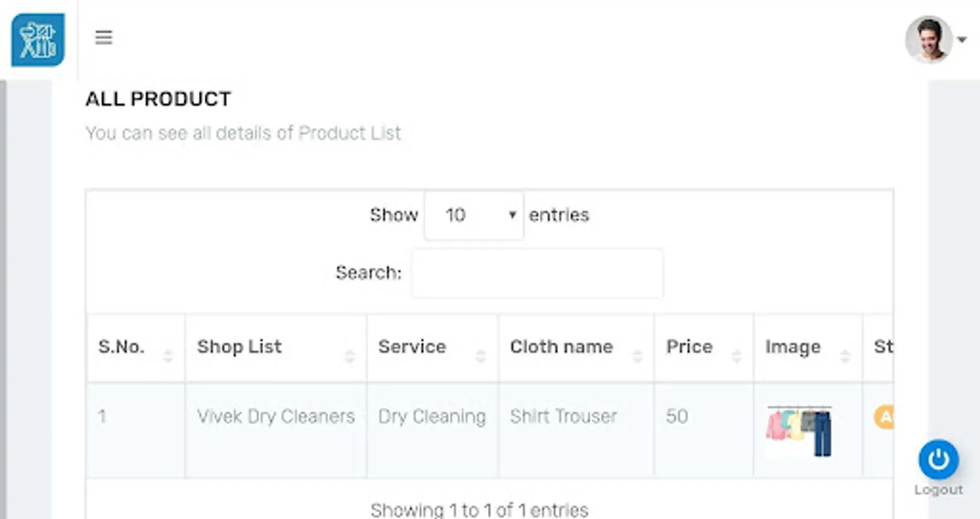Toggle the hamburger sidebar menu
The image size is (980, 519).
coord(104,37)
